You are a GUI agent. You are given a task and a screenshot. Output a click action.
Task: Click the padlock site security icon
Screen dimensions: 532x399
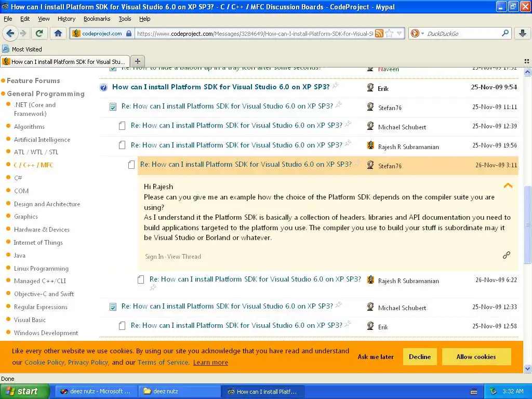(x=129, y=33)
